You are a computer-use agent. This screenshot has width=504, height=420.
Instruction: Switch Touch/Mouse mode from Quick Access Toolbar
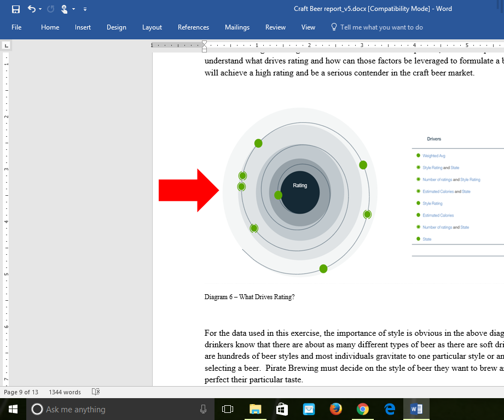coord(64,9)
